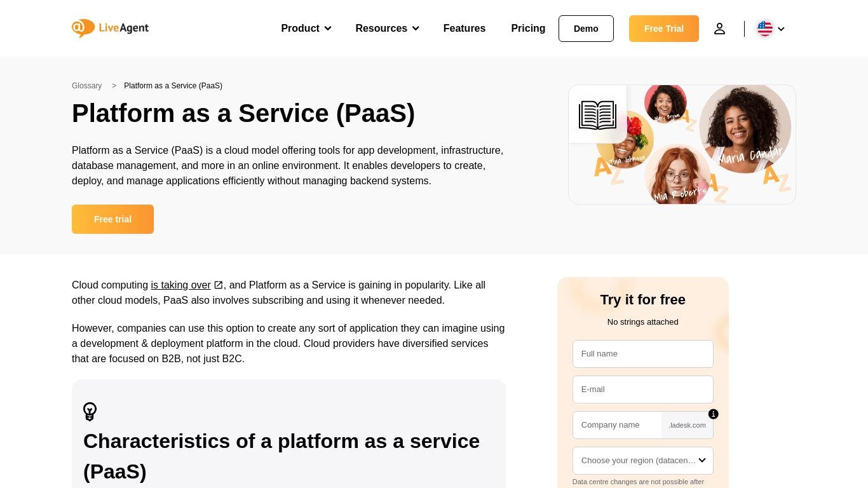Click the Free trial button below the intro text
The width and height of the screenshot is (868, 488).
(x=112, y=219)
